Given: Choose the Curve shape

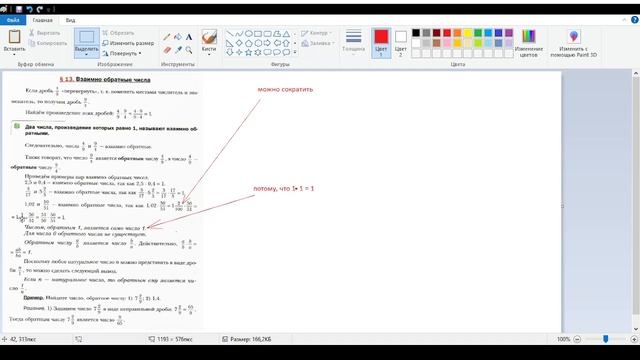Looking at the screenshot, I should click(x=239, y=33).
